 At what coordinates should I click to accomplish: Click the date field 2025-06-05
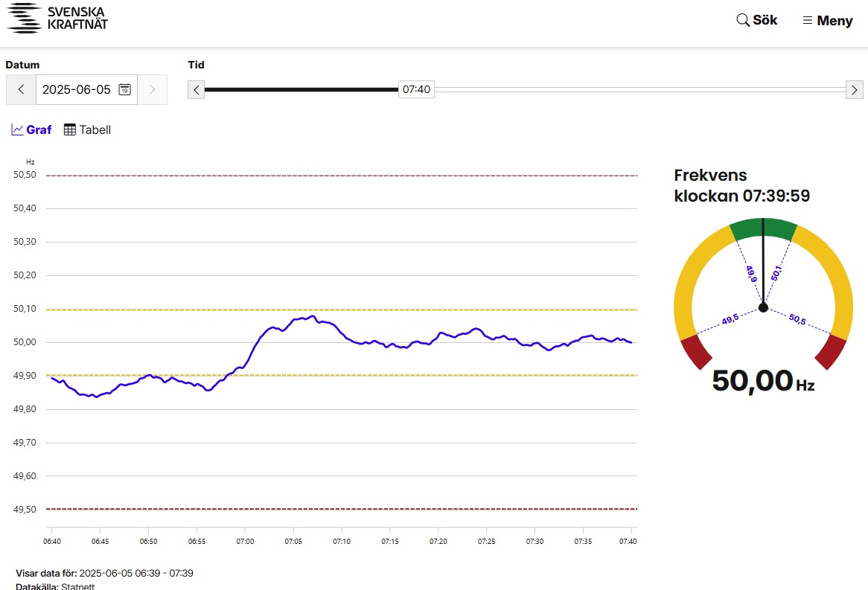[x=76, y=90]
